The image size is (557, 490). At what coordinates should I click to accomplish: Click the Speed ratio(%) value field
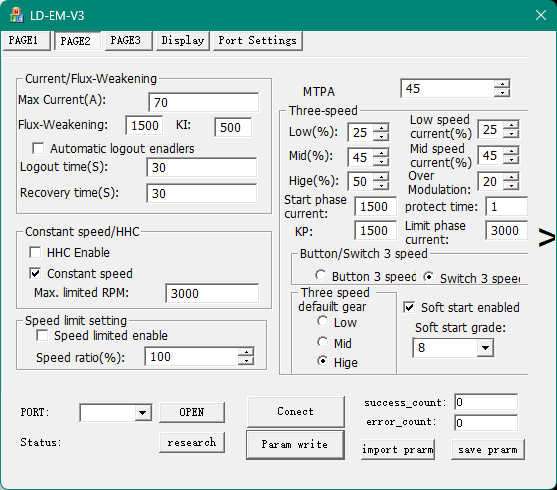click(191, 356)
